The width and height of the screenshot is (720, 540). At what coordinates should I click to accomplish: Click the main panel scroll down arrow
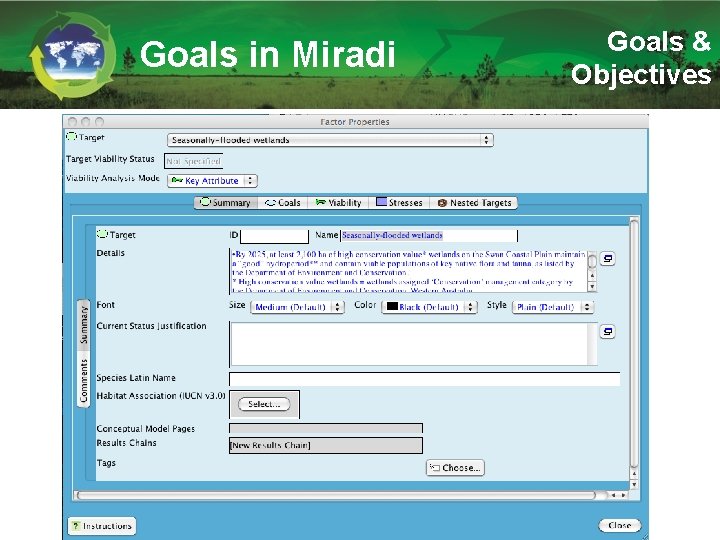[x=634, y=484]
